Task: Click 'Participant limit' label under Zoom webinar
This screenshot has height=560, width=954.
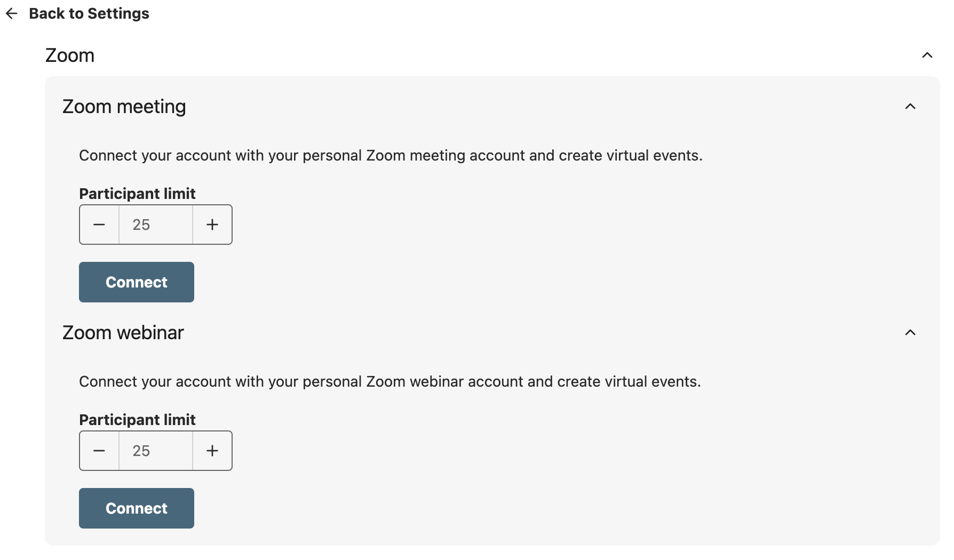Action: (137, 420)
